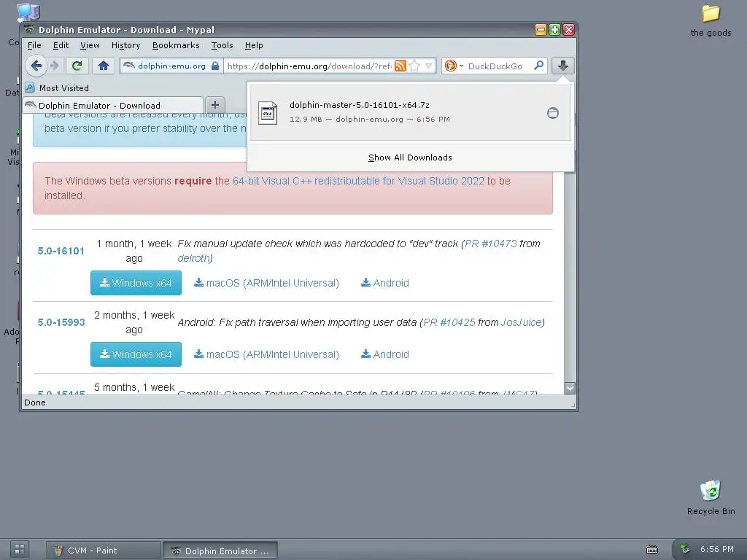Download Windows x64 for 5.0-15993
This screenshot has height=560, width=747.
click(136, 354)
